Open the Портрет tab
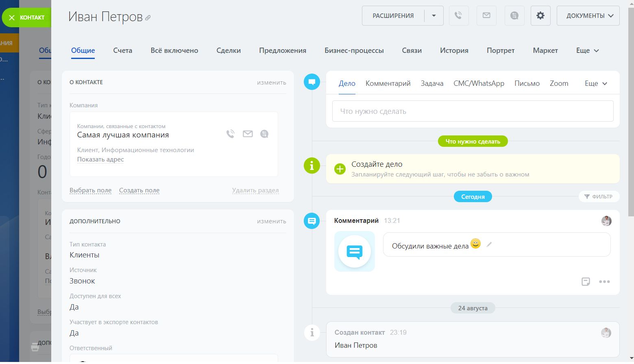The height and width of the screenshot is (364, 634). click(x=501, y=50)
